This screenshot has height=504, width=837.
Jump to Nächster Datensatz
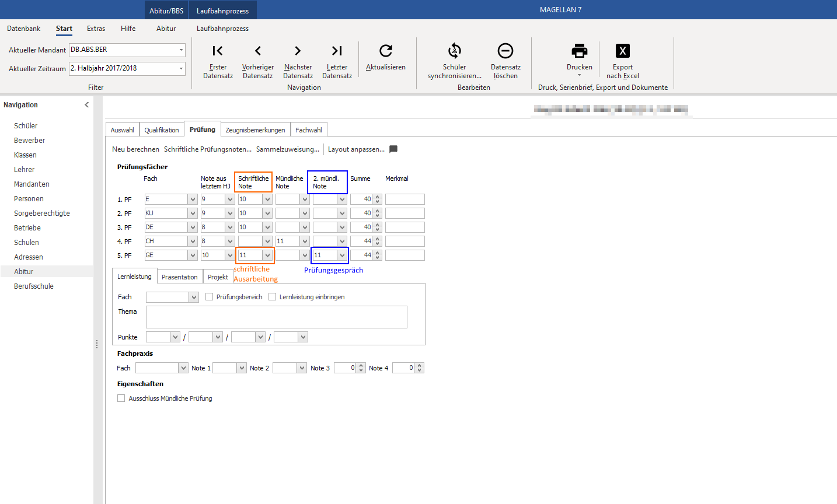click(x=298, y=51)
